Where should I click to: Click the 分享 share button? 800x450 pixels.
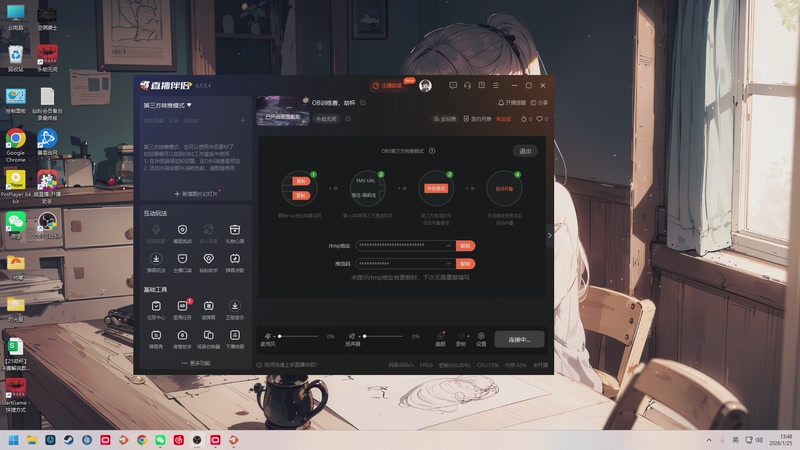(x=539, y=103)
